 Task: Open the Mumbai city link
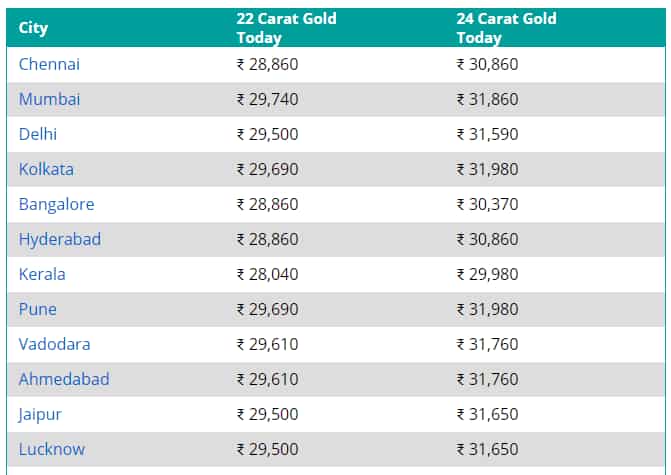tap(49, 99)
